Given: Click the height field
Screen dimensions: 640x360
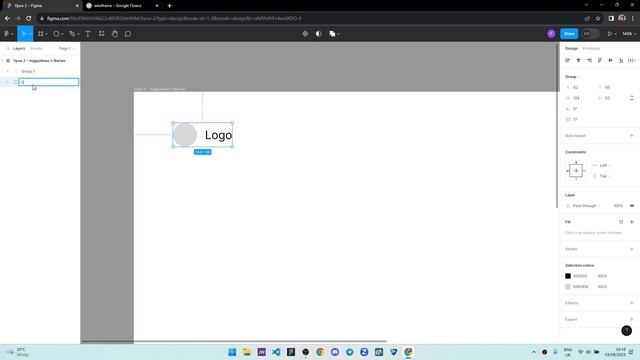Looking at the screenshot, I should (610, 98).
